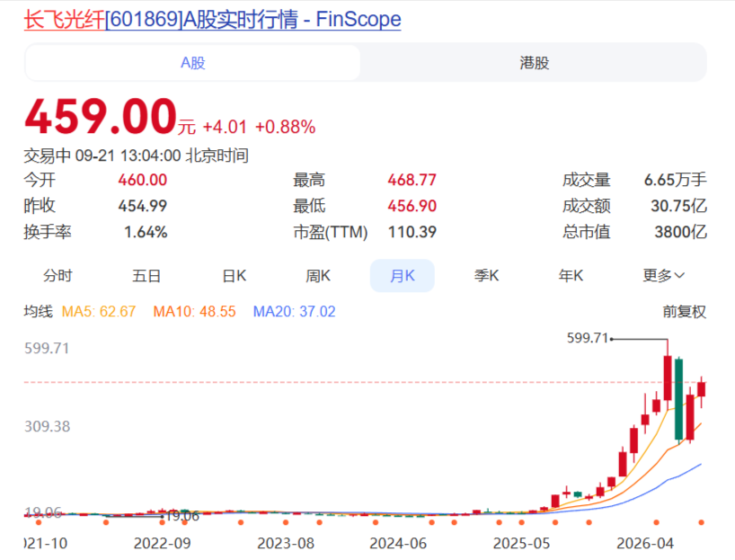Click the 最低 value 456.90
The image size is (735, 560).
point(412,206)
